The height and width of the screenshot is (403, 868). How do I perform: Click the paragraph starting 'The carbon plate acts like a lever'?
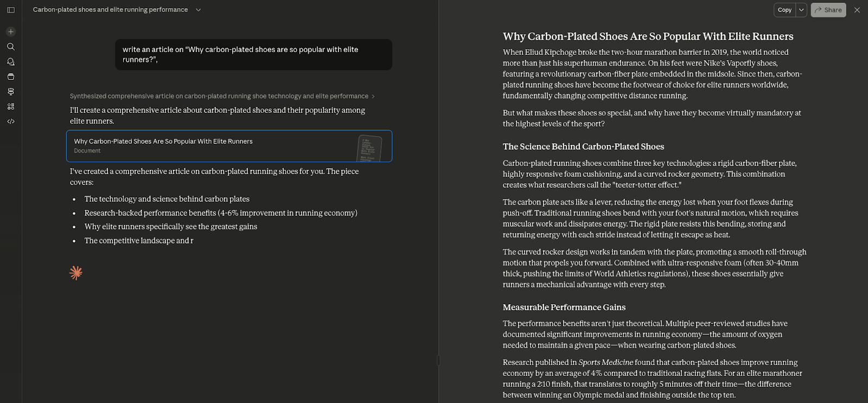click(650, 218)
